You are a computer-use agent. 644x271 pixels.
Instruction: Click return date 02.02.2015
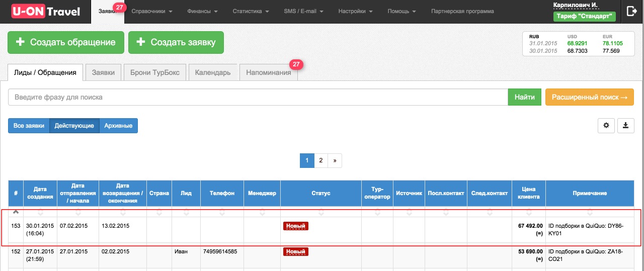point(115,251)
